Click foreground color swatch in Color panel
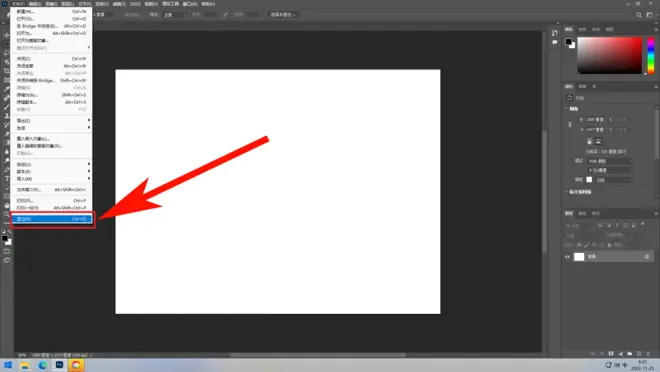Screen dimensions: 660x372 tap(568, 41)
